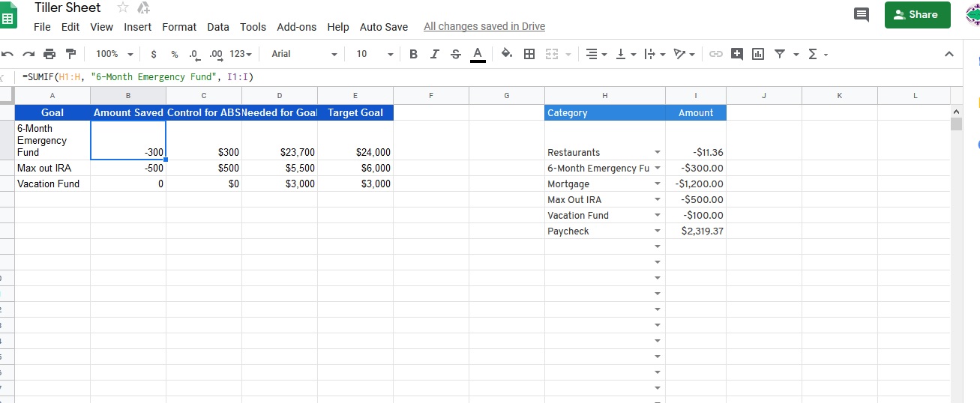Click the green Share button

tap(918, 15)
